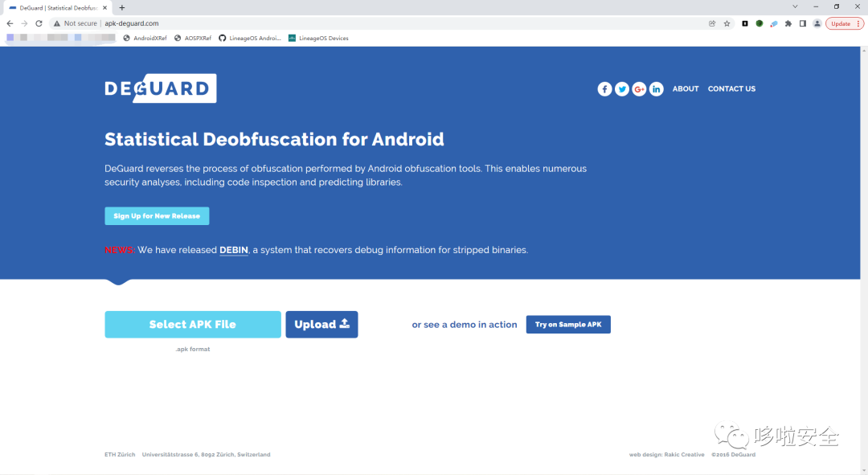Viewport: 868px width, 475px height.
Task: Open the Chrome profile avatar
Action: coord(817,23)
